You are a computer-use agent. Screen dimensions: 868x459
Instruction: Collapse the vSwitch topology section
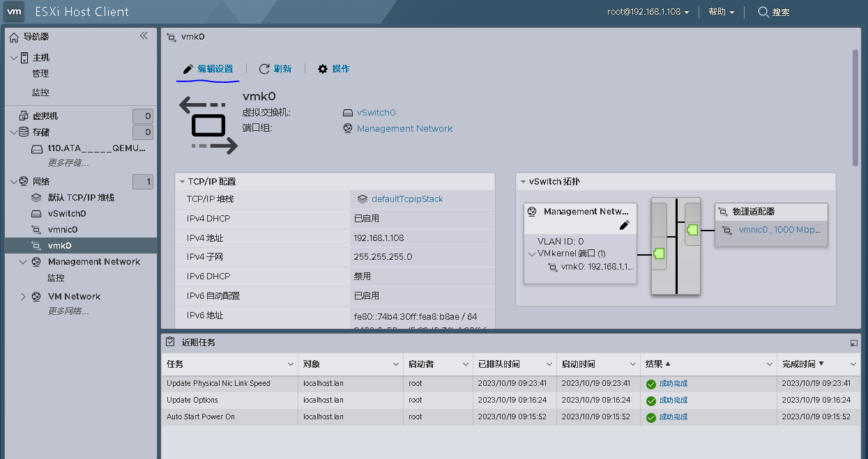[523, 182]
